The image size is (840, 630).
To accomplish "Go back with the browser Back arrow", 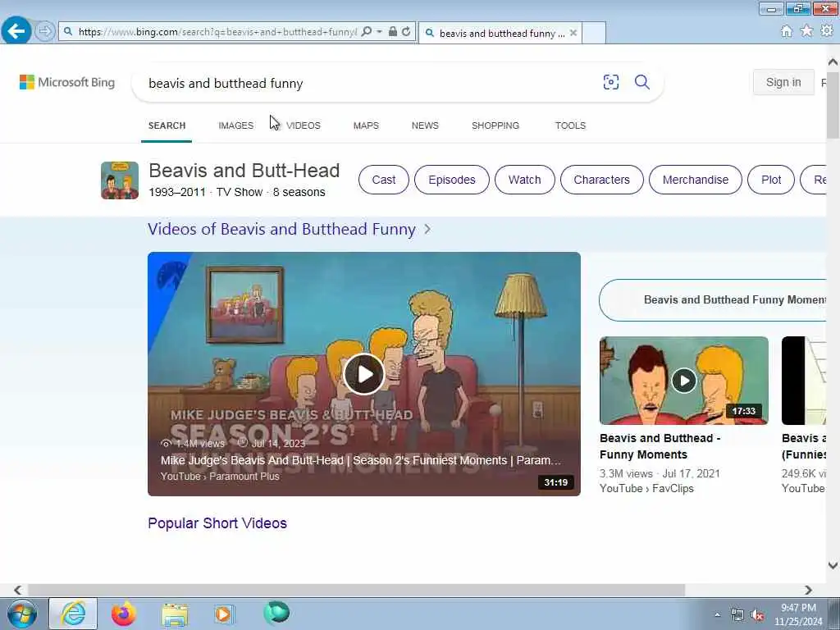I will pyautogui.click(x=16, y=31).
